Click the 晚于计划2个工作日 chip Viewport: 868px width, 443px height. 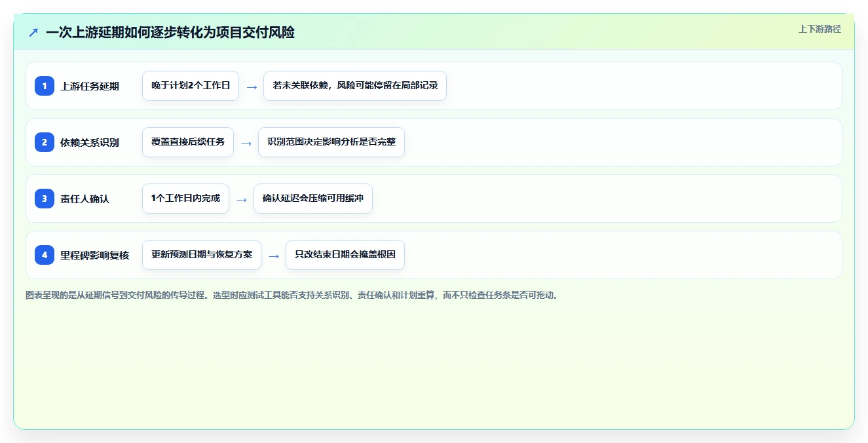(x=191, y=86)
